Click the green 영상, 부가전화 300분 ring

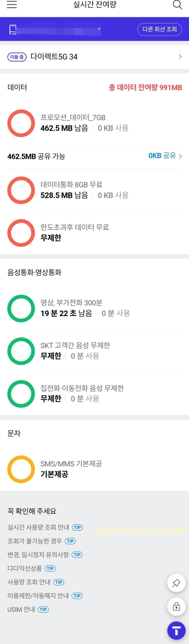(x=21, y=308)
